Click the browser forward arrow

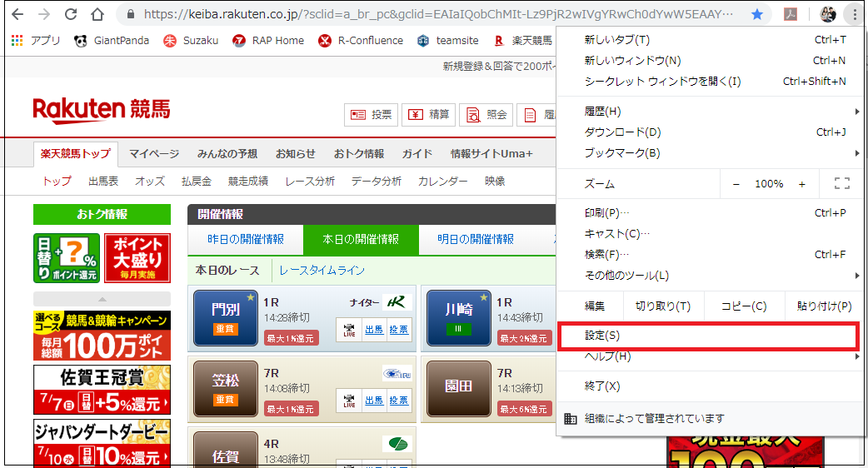tap(44, 14)
